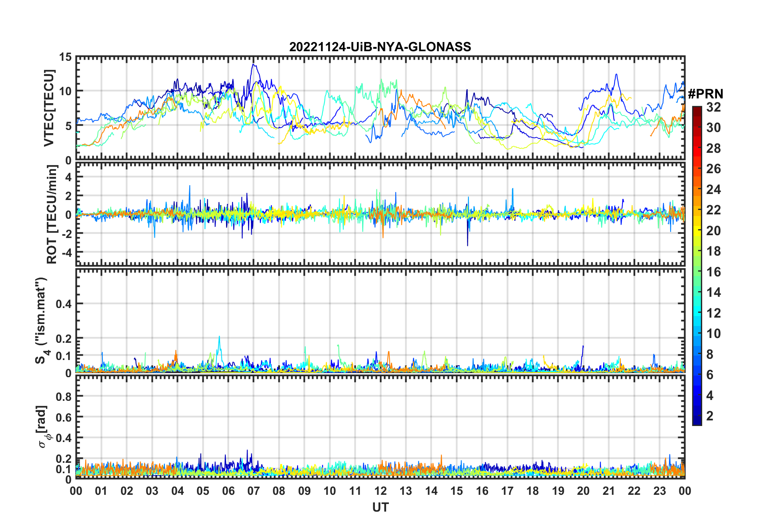This screenshot has width=761, height=532.
Task: Click sigma-phi y-axis tick label 0.8
Action: pos(64,396)
